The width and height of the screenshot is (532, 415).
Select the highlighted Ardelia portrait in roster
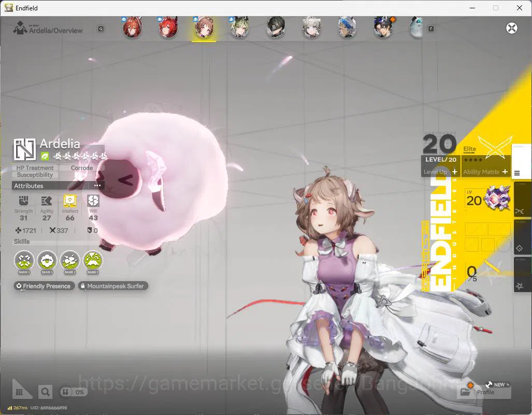pos(204,28)
